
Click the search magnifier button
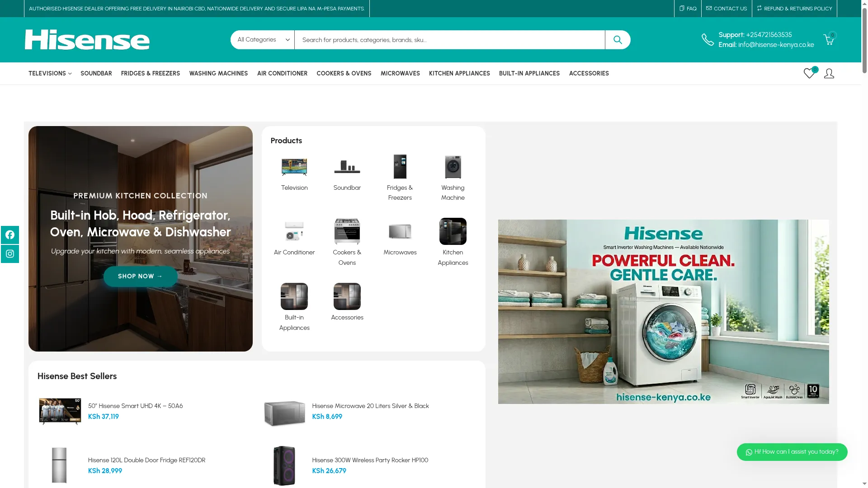(618, 40)
